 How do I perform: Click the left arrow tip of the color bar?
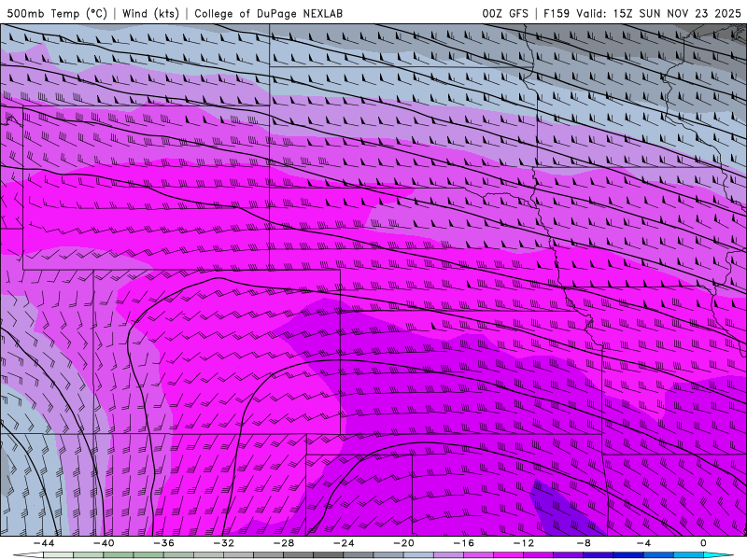tap(14, 555)
